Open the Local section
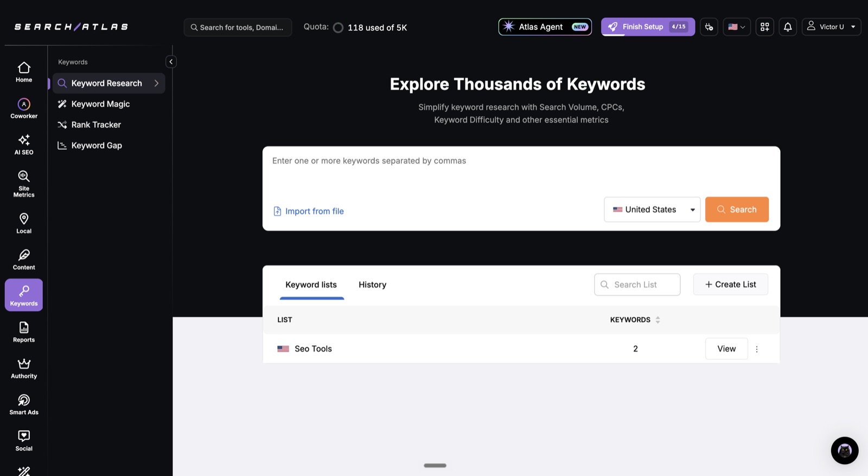868x476 pixels. pyautogui.click(x=24, y=224)
